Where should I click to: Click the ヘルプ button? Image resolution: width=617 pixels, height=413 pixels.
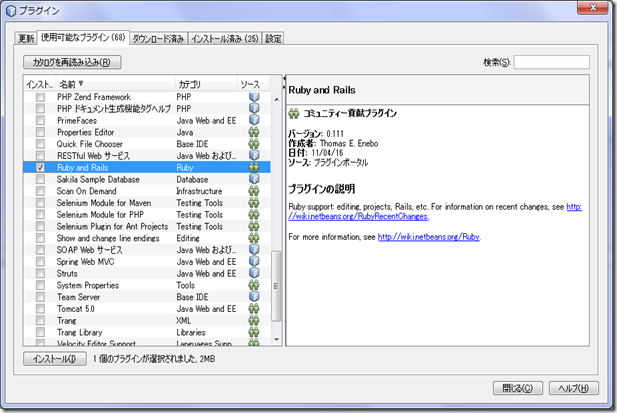[x=574, y=388]
